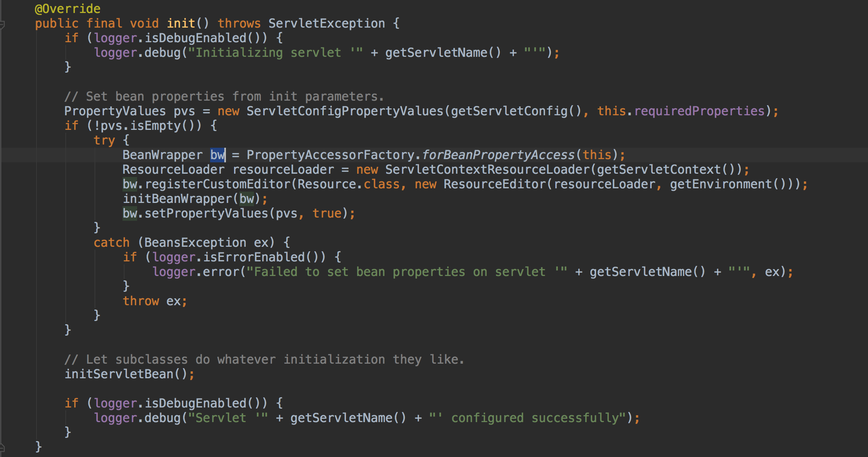
Task: Click the setPropertyValues method call
Action: (206, 213)
